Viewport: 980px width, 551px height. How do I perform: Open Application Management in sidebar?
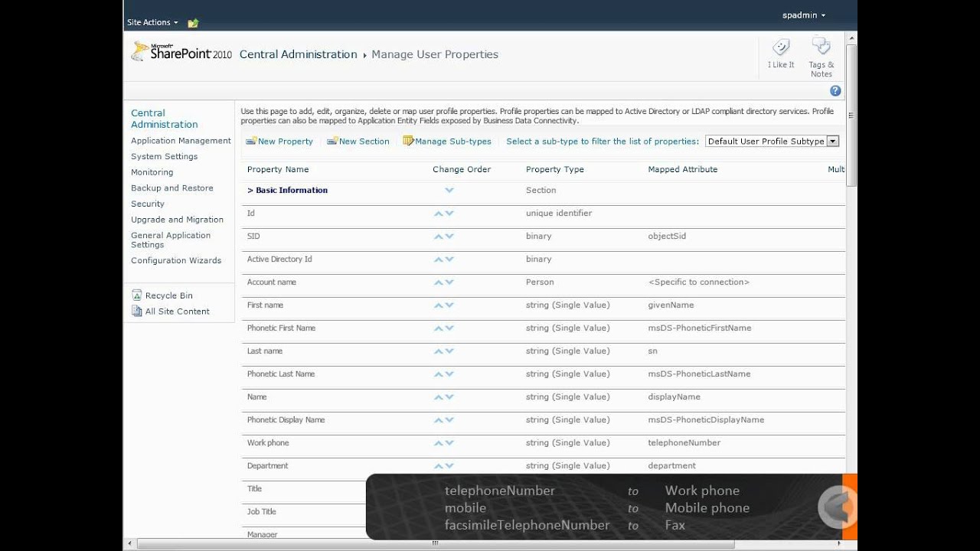point(181,141)
